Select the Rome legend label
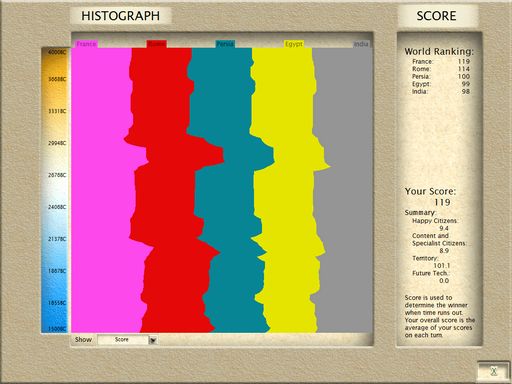 tap(156, 44)
